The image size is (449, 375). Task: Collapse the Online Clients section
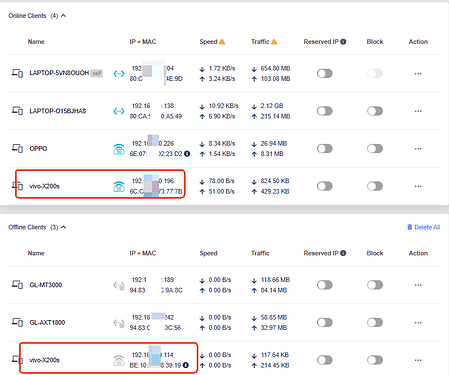point(63,16)
